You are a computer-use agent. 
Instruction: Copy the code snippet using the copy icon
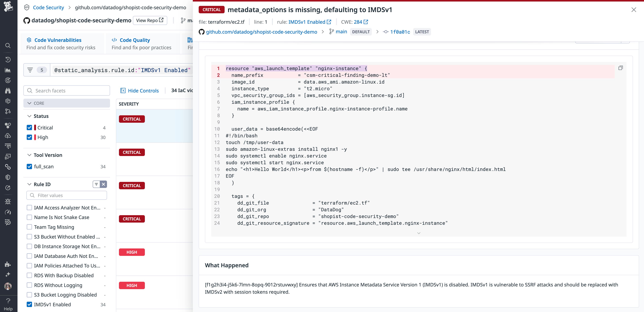coord(621,68)
